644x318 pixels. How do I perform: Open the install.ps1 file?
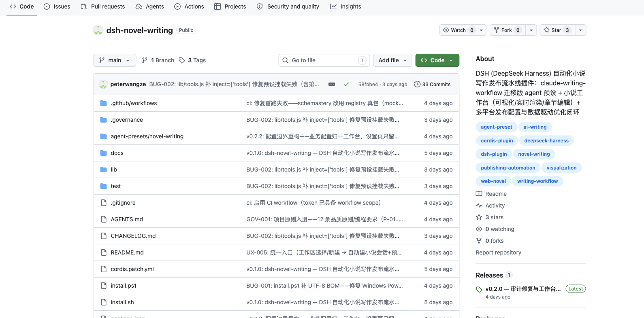pos(124,286)
